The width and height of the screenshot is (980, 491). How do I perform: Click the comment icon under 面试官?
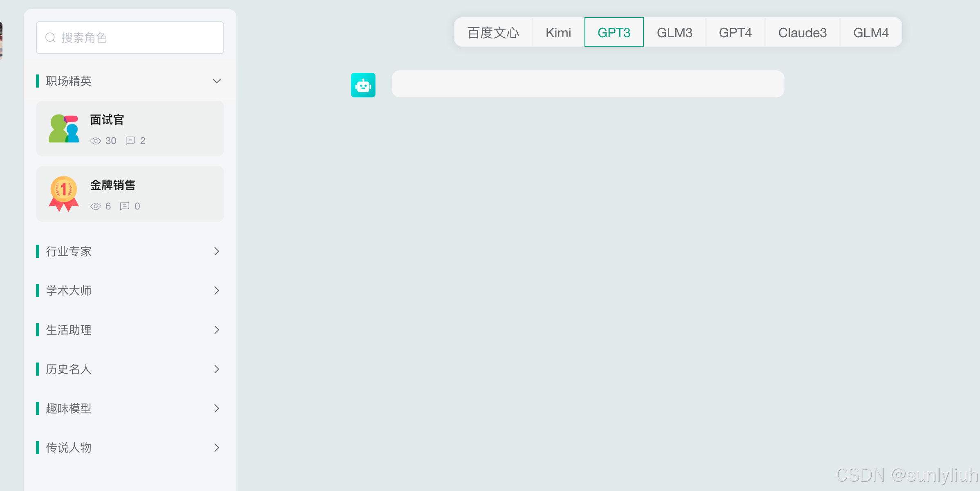coord(130,141)
